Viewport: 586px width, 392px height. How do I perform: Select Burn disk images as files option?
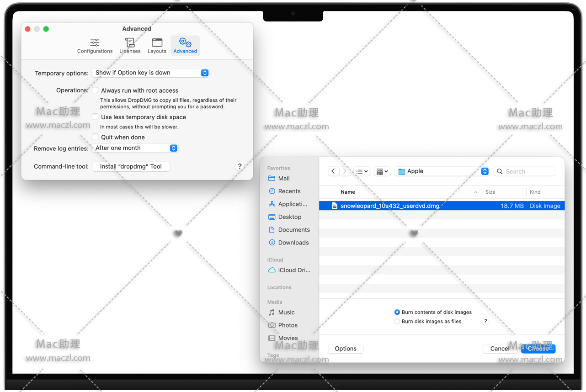397,322
